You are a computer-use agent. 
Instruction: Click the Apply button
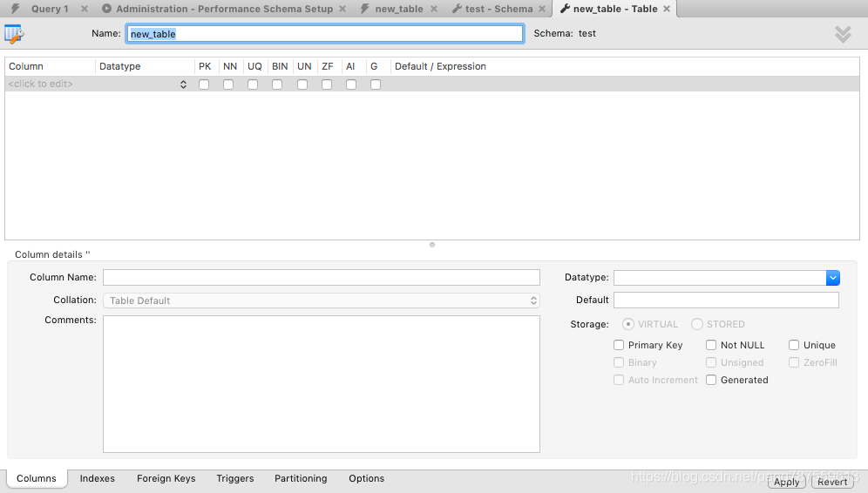click(787, 482)
